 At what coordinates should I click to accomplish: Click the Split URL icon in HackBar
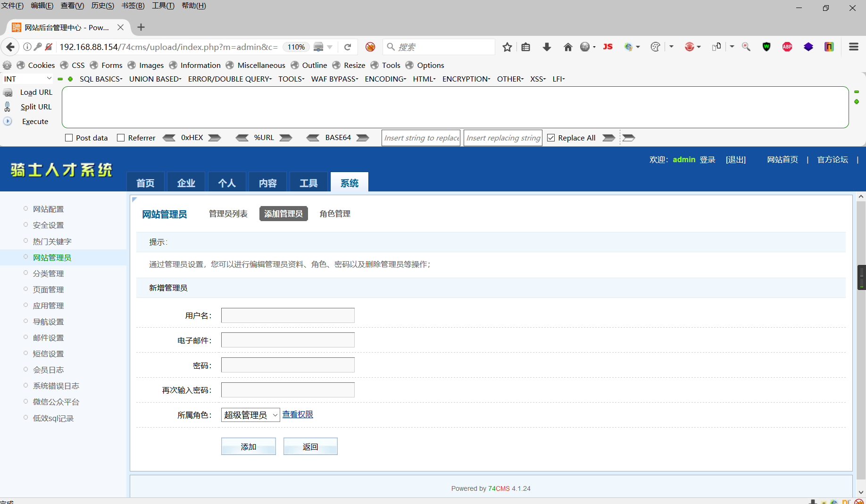pos(8,107)
